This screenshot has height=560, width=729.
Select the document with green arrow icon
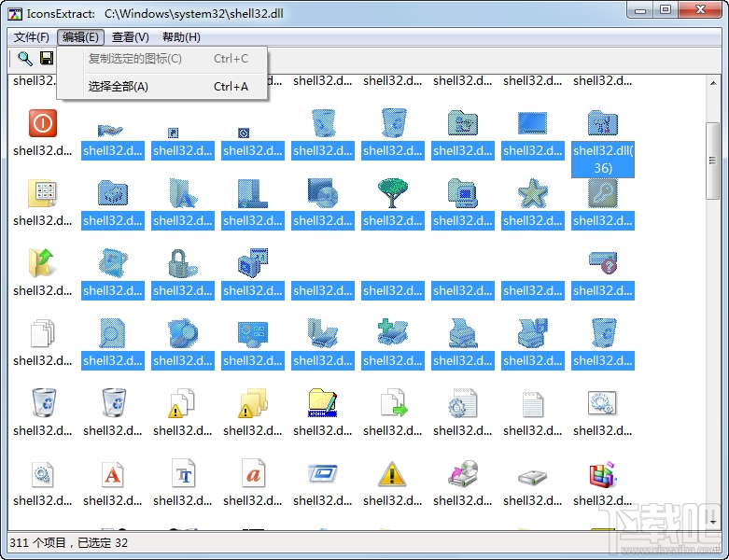tap(393, 402)
